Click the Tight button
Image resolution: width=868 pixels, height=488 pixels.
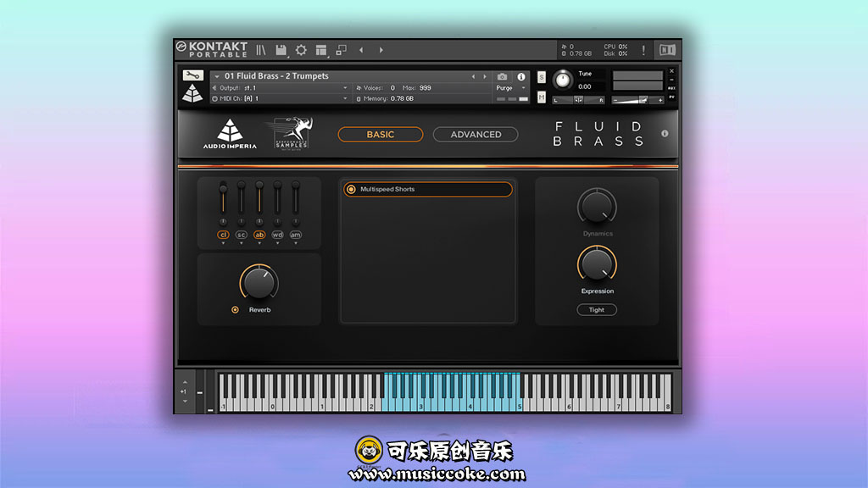(597, 310)
